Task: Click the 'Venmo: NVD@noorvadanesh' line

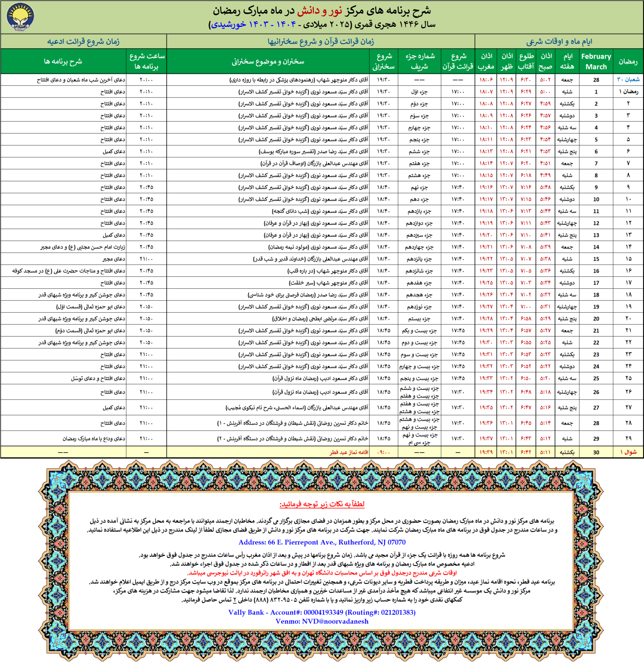Action: pyautogui.click(x=322, y=621)
